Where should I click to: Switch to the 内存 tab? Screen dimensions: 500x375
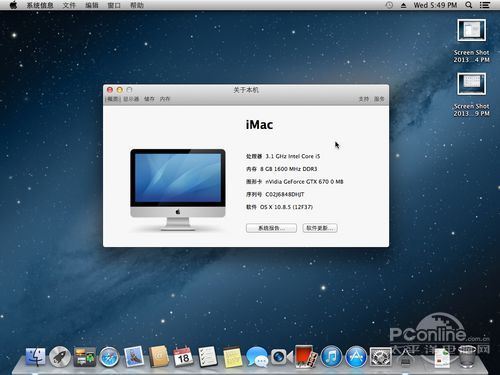click(165, 99)
